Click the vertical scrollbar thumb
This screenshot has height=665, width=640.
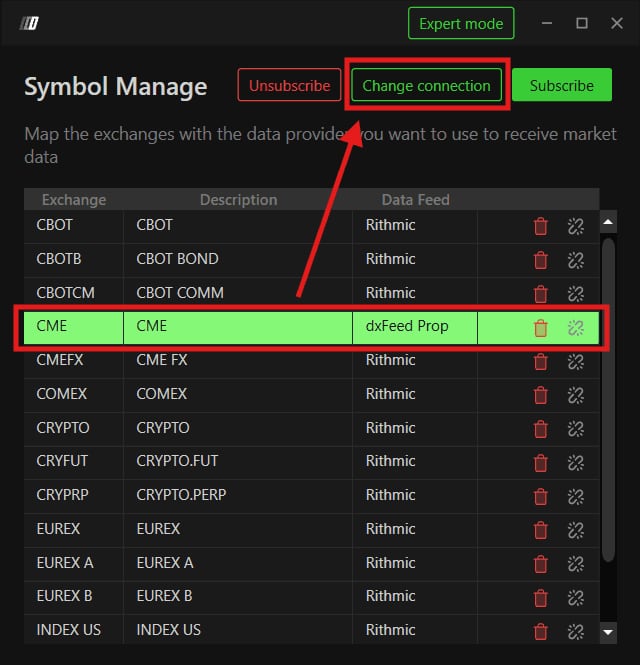coord(608,400)
